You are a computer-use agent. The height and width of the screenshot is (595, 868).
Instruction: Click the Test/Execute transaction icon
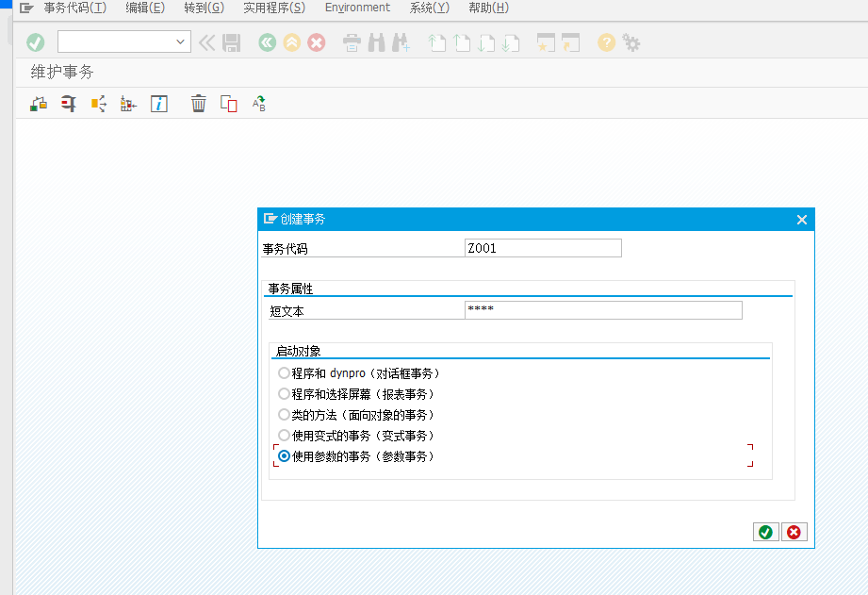pyautogui.click(x=39, y=104)
